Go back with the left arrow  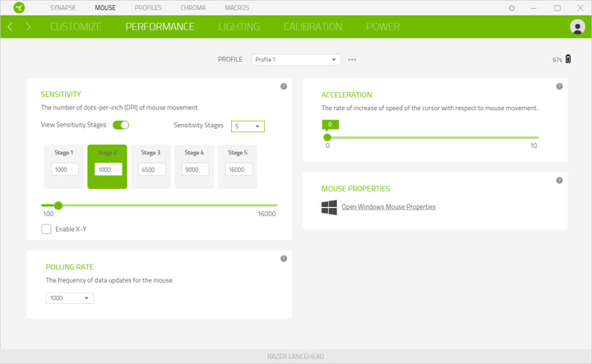click(x=10, y=27)
